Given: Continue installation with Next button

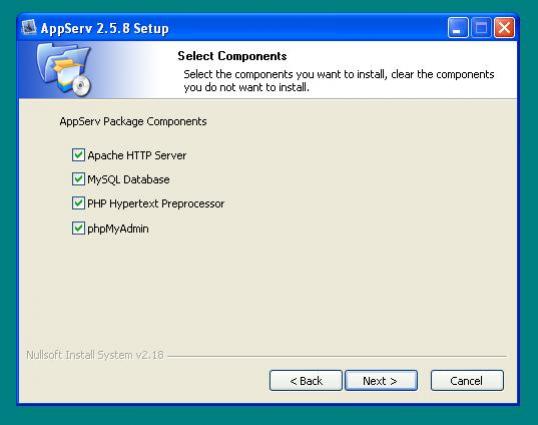Looking at the screenshot, I should click(x=381, y=380).
